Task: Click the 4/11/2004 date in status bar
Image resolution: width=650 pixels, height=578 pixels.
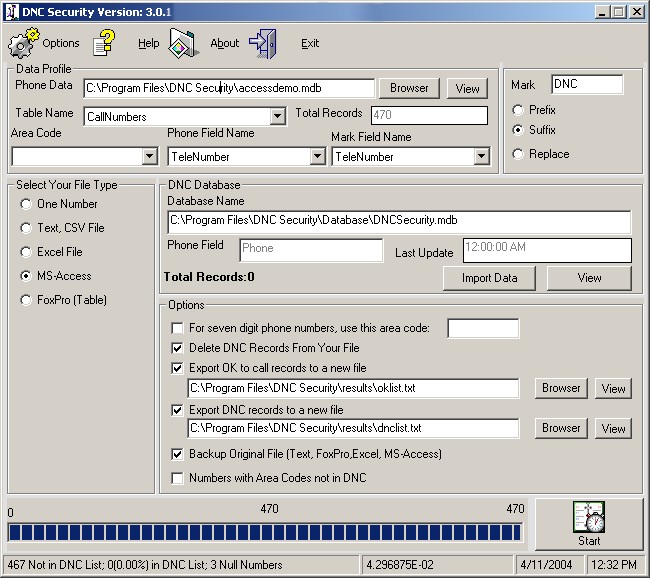Action: point(546,565)
